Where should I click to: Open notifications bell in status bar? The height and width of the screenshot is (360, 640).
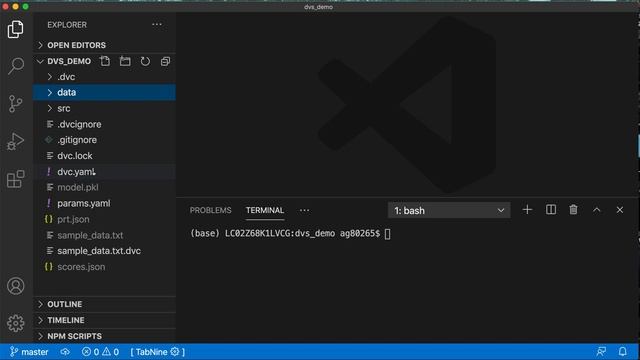pos(622,351)
